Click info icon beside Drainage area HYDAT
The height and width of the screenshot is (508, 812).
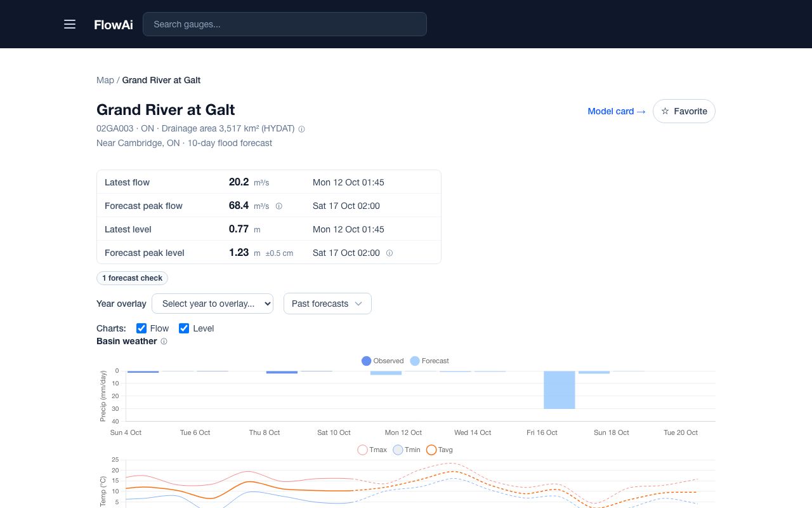click(x=301, y=129)
